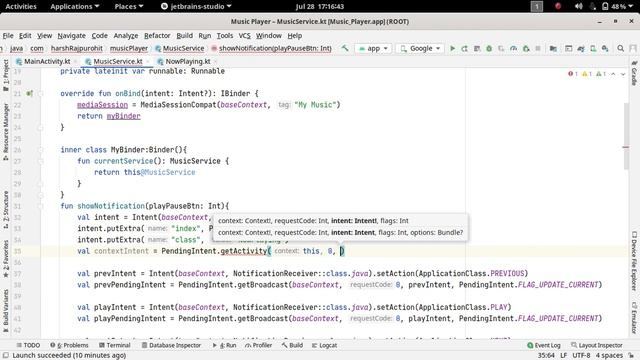The height and width of the screenshot is (360, 640).
Task: Click the UTF-8 encoding status entry
Action: [581, 356]
